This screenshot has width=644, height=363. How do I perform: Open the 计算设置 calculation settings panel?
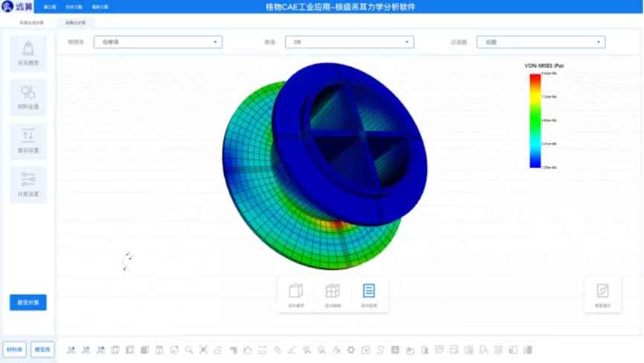(28, 185)
